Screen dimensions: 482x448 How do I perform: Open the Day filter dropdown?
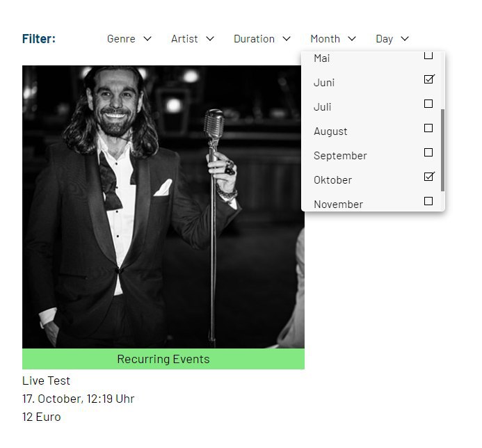click(392, 39)
